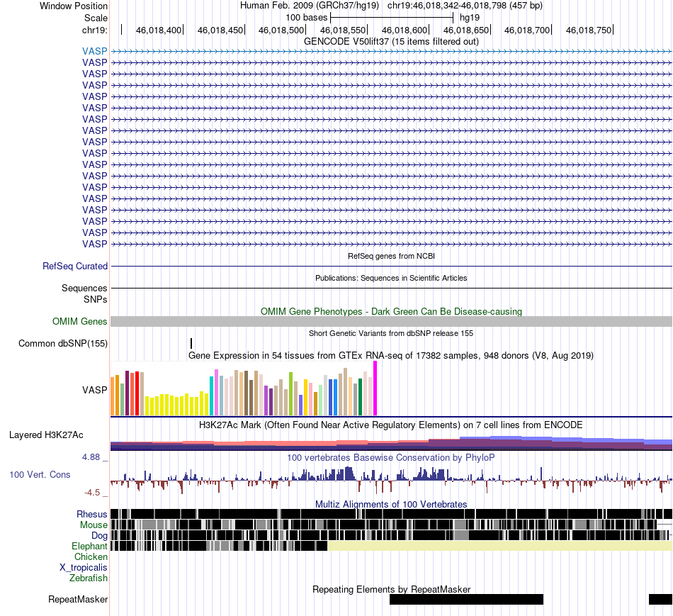Click the RefSeq Curated intron line
The width and height of the screenshot is (673, 616).
click(x=391, y=267)
